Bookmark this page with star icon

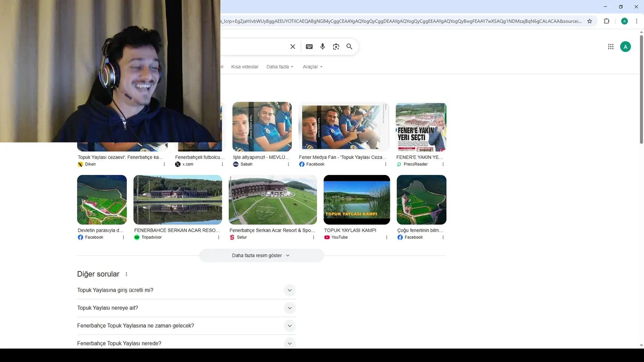pyautogui.click(x=590, y=21)
